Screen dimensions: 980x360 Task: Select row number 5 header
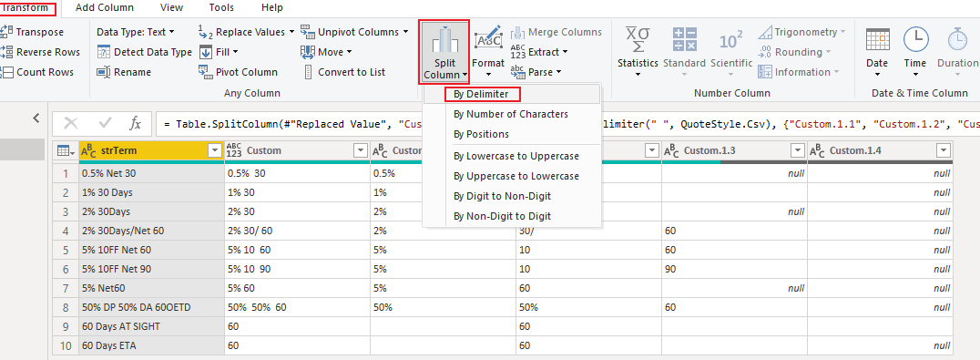pyautogui.click(x=66, y=250)
